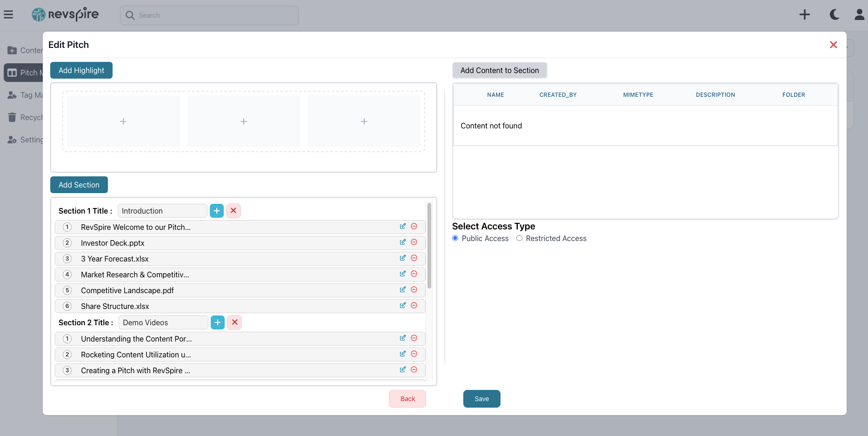Save the pitch changes
Image resolution: width=868 pixels, height=436 pixels.
click(x=481, y=399)
